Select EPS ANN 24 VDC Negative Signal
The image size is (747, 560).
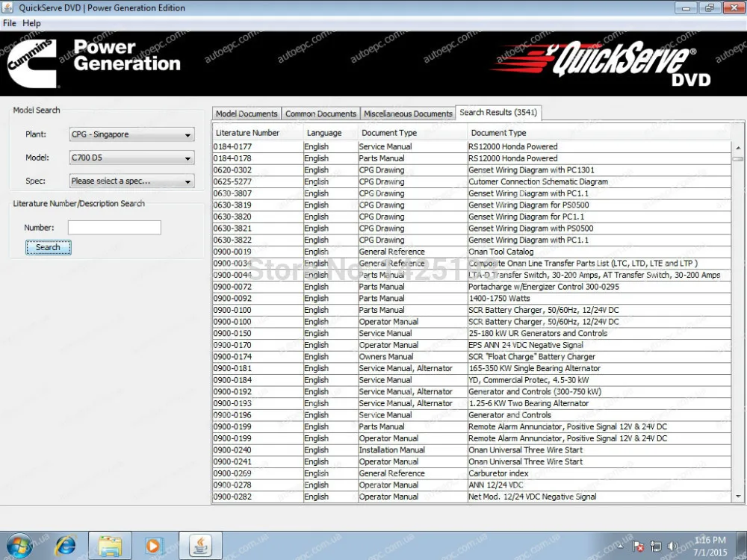click(x=525, y=345)
